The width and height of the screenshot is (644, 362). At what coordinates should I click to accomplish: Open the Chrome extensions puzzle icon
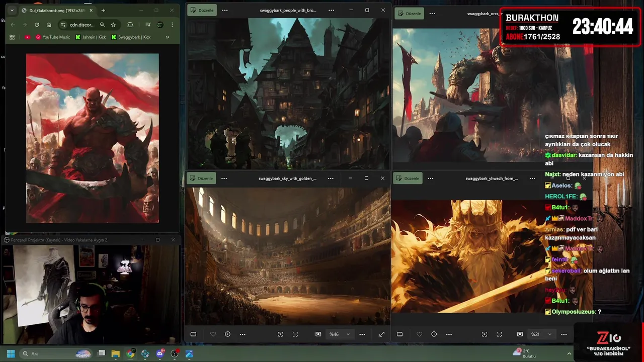pyautogui.click(x=130, y=25)
